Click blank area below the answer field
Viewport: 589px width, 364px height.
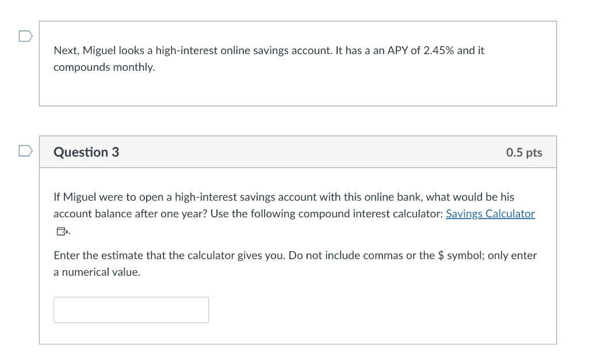click(345, 332)
